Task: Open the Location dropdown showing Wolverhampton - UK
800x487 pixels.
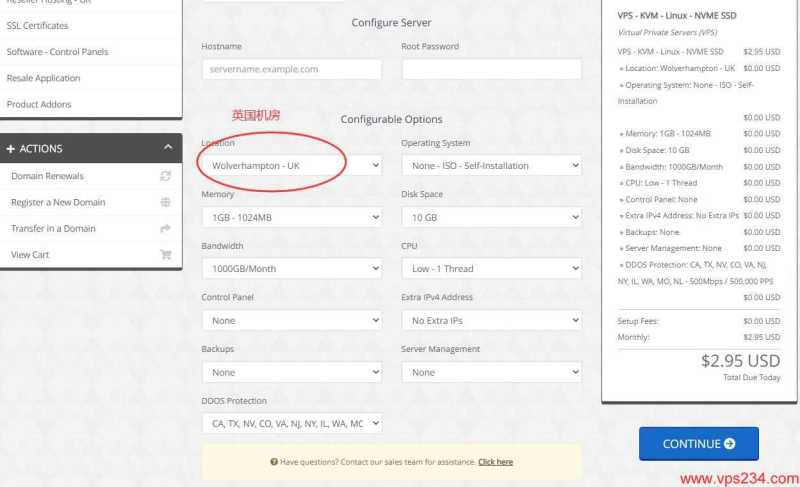Action: tap(292, 166)
